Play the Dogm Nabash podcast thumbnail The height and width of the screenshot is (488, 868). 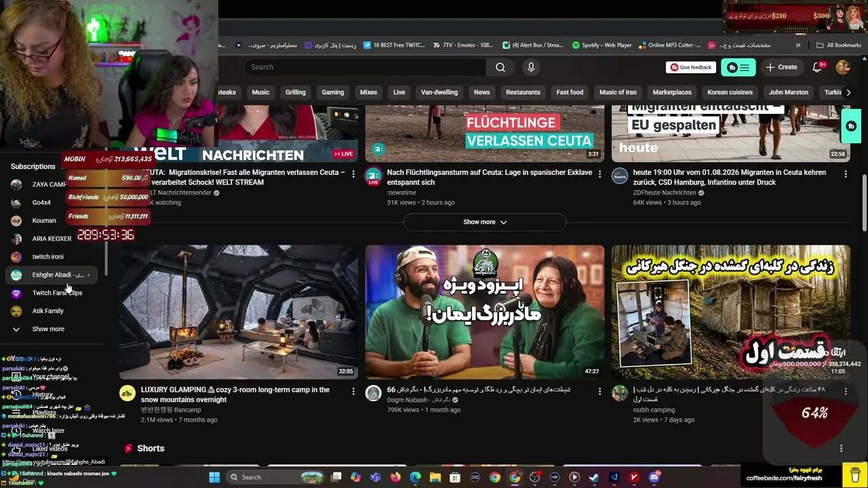tap(485, 312)
